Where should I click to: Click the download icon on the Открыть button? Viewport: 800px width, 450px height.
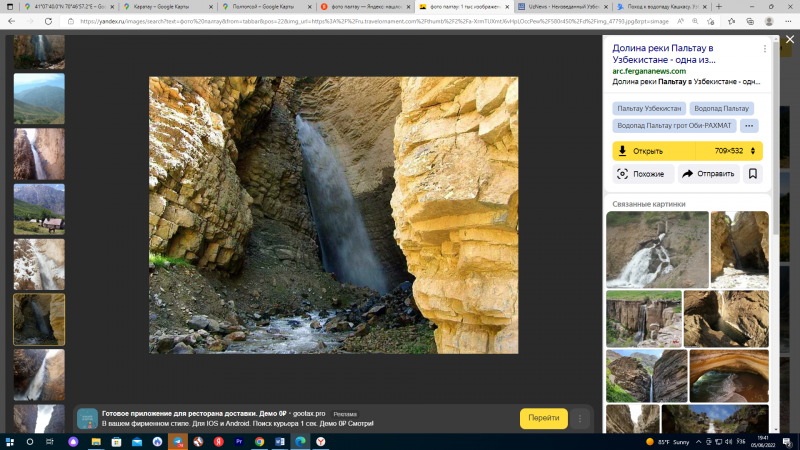click(x=622, y=151)
